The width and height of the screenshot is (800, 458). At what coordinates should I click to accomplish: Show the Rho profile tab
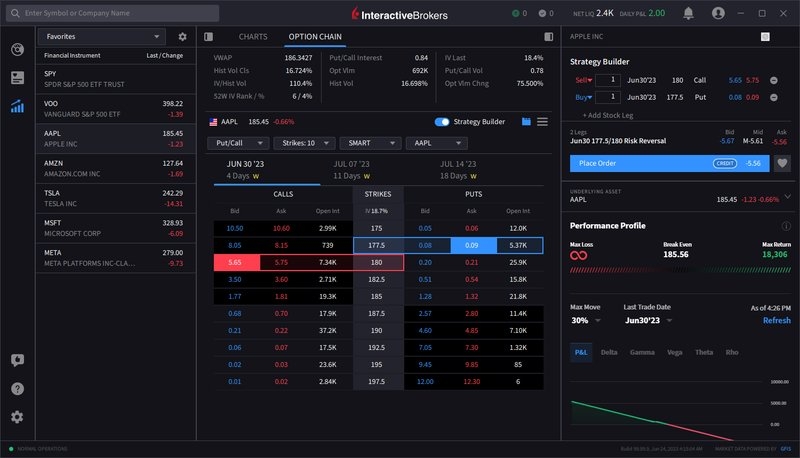(732, 352)
